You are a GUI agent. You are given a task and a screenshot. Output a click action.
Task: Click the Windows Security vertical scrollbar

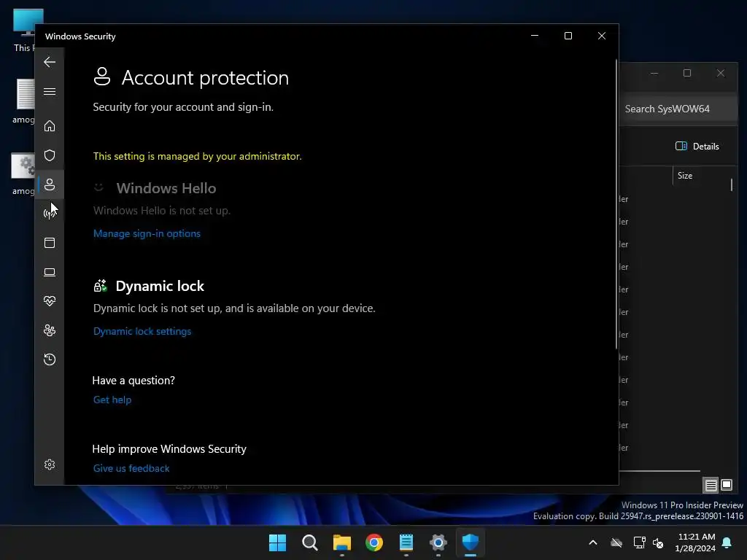pos(616,205)
